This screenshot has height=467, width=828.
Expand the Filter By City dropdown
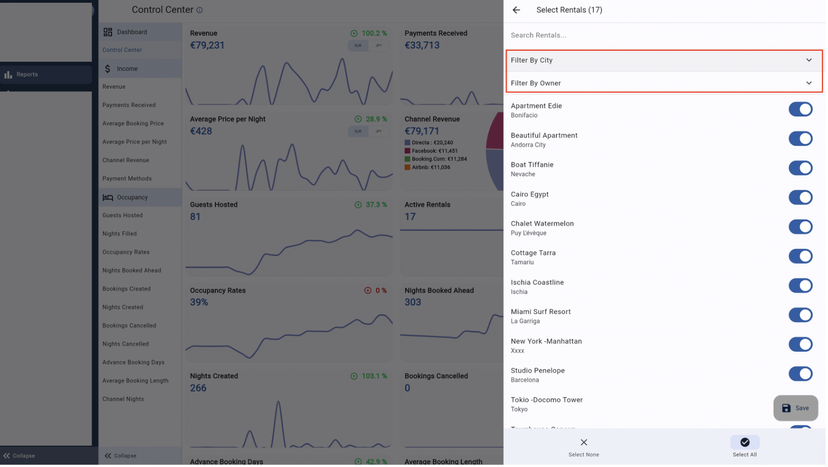click(664, 60)
